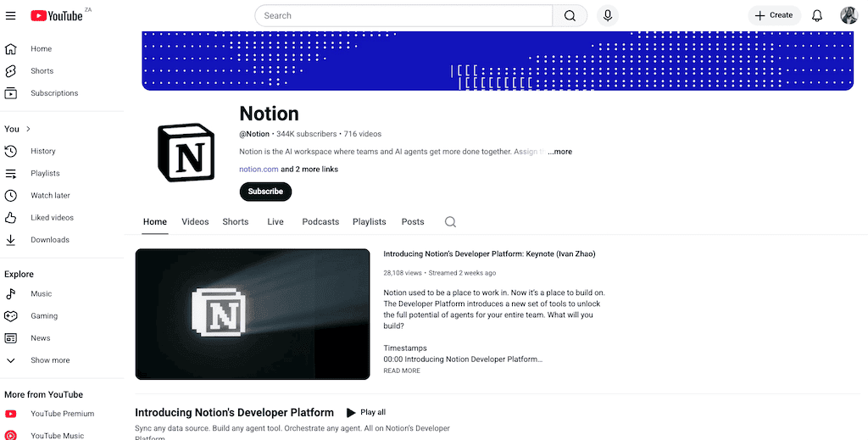Switch to the Shorts channel tab
This screenshot has height=440, width=868.
236,222
